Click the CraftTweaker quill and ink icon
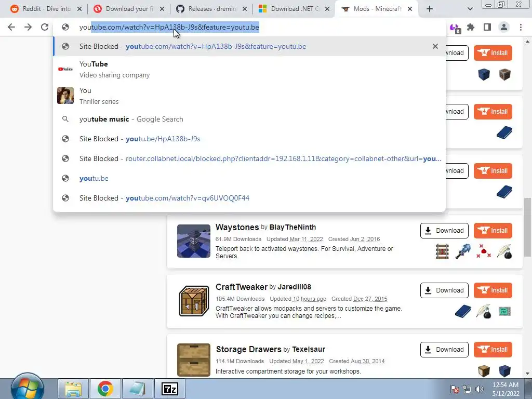This screenshot has height=399, width=532. (x=484, y=312)
